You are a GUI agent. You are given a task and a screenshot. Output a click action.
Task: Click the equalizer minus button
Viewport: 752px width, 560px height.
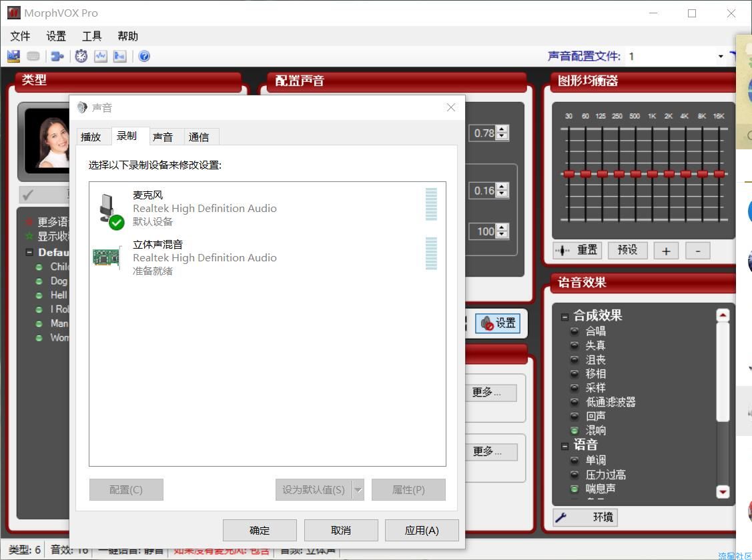[x=698, y=251]
